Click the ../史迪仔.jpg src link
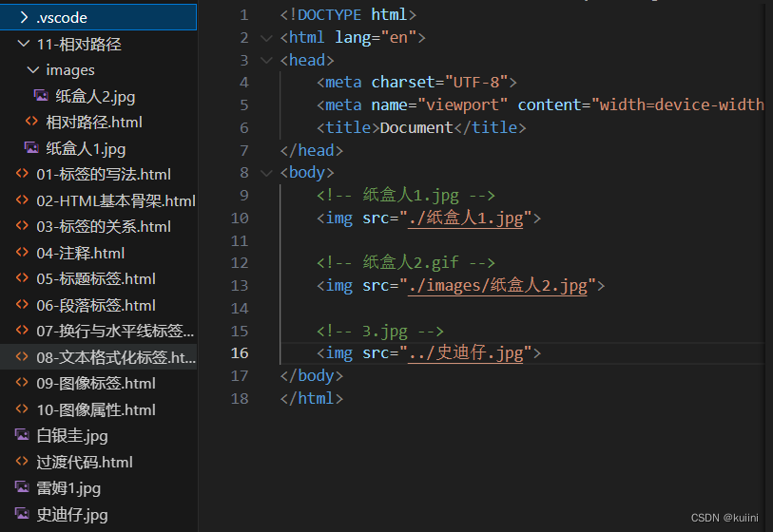The height and width of the screenshot is (532, 773). [466, 353]
